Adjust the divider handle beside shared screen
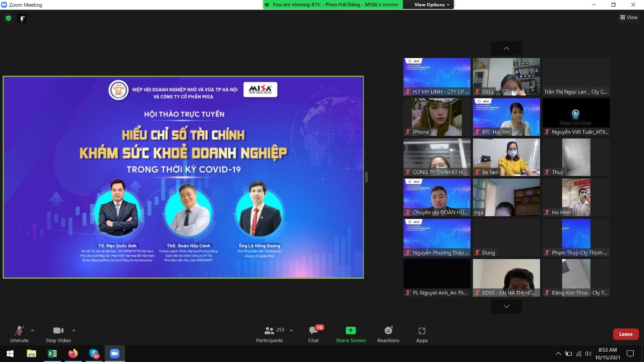 (367, 177)
